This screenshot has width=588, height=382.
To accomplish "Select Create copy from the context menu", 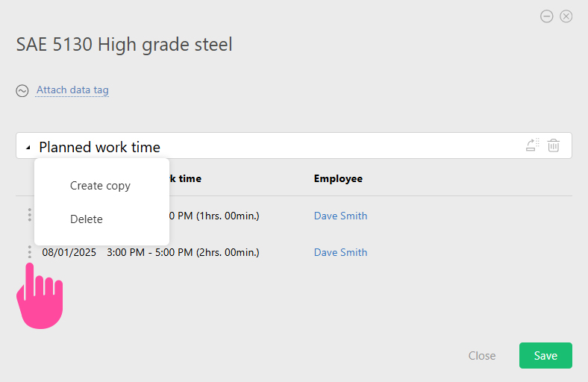I will coord(100,186).
